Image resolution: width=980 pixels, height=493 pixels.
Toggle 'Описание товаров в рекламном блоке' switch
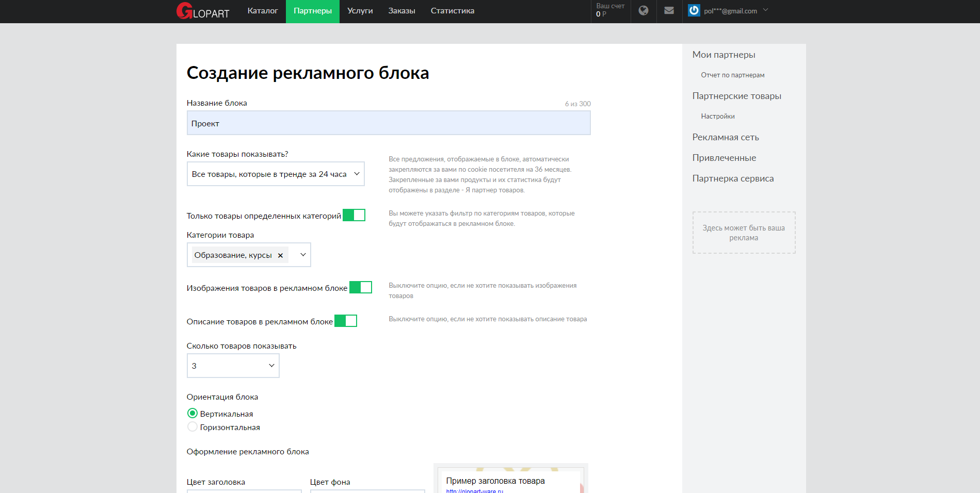pos(346,321)
